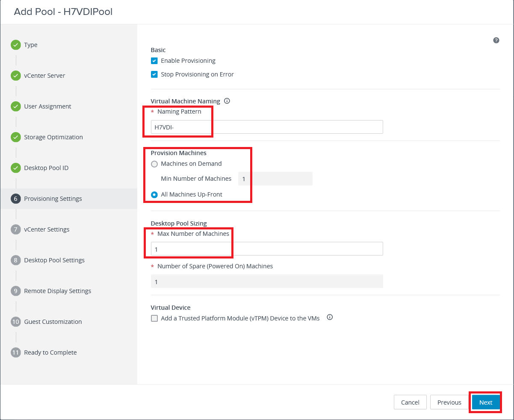
Task: Uncheck Enable Provisioning checkbox
Action: (x=154, y=61)
